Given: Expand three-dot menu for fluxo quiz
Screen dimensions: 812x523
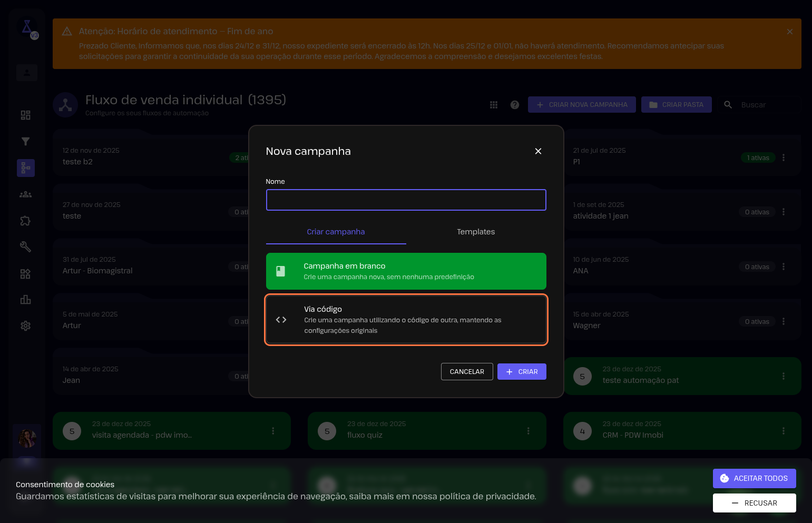Looking at the screenshot, I should click(528, 431).
